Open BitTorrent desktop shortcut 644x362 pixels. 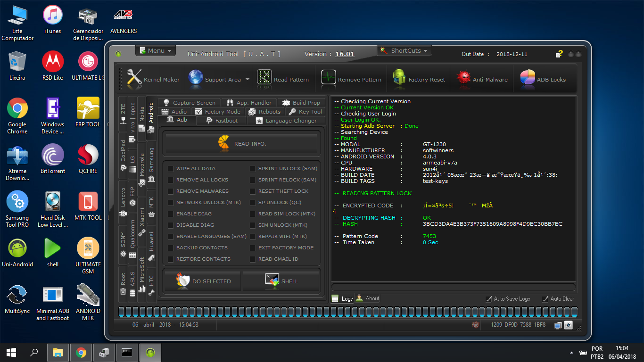coord(53,159)
